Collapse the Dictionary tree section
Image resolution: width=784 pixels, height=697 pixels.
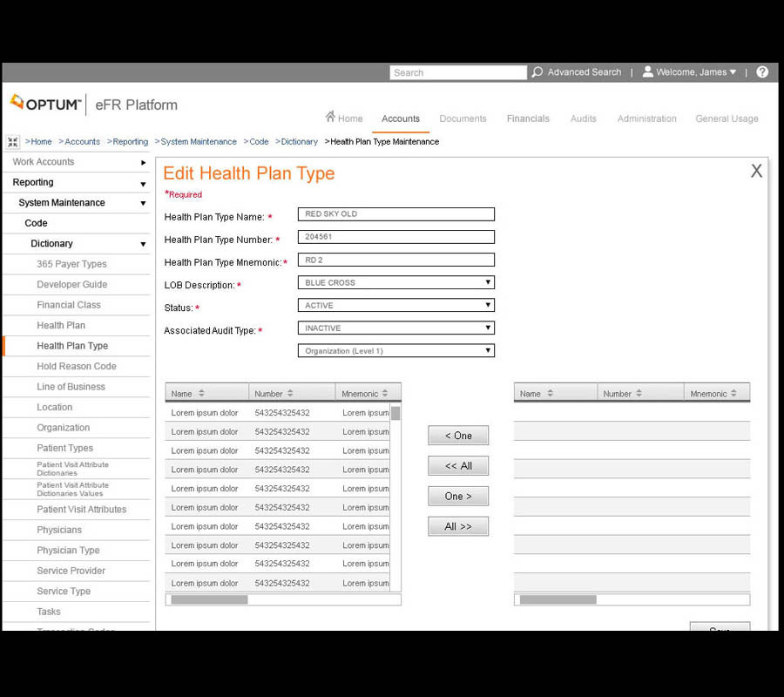click(x=143, y=244)
